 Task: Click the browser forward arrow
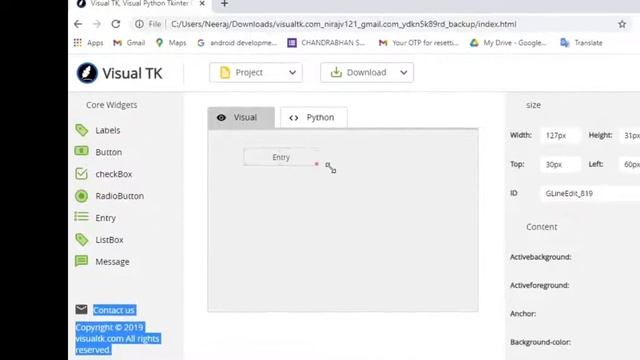(97, 24)
